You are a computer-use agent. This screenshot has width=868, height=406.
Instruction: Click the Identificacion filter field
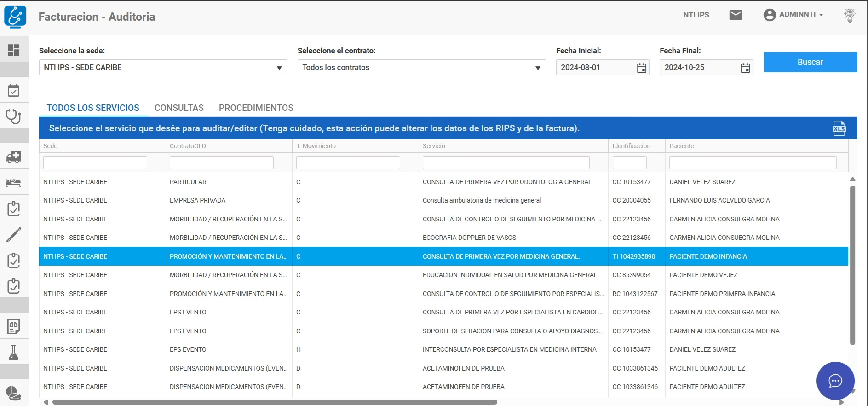(630, 162)
